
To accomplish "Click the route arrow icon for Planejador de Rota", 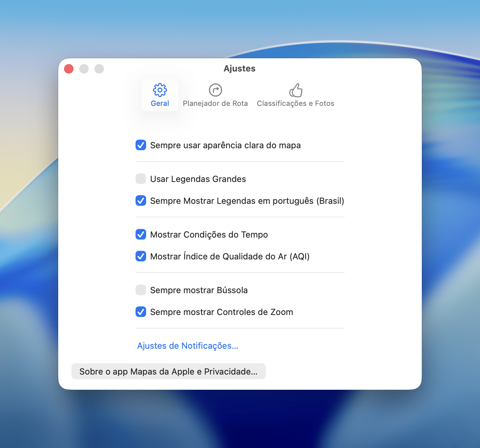I will (x=215, y=90).
